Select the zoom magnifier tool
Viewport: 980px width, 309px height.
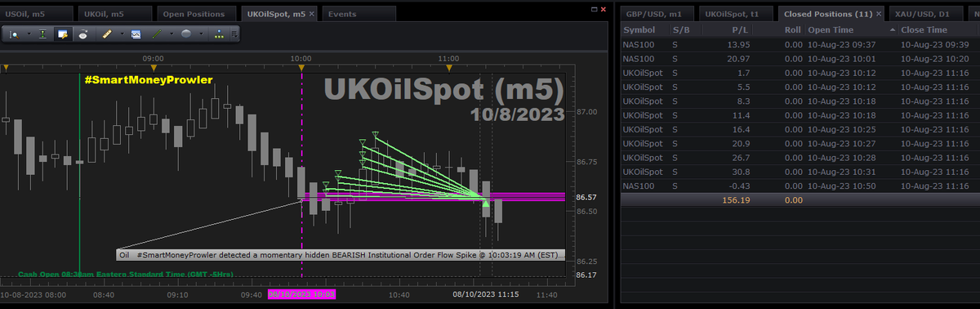tap(14, 34)
